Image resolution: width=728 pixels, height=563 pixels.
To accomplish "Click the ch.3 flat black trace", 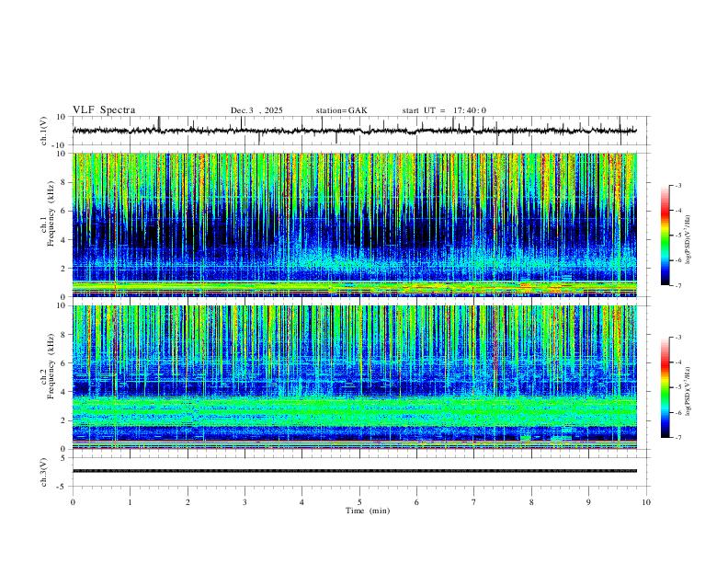I will click(x=354, y=471).
